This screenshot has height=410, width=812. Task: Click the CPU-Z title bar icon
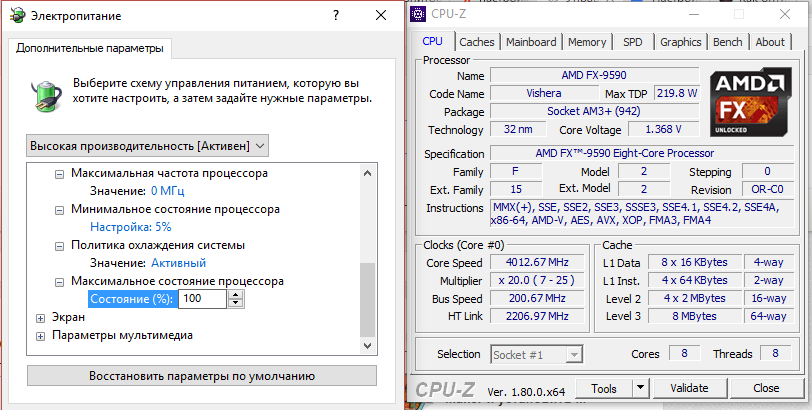click(x=418, y=14)
